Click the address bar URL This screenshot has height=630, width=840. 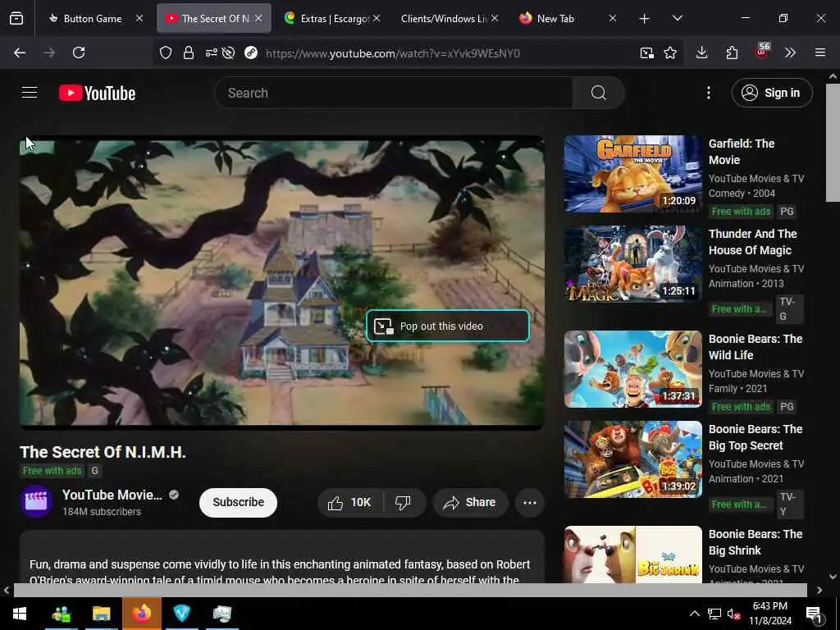tap(393, 53)
